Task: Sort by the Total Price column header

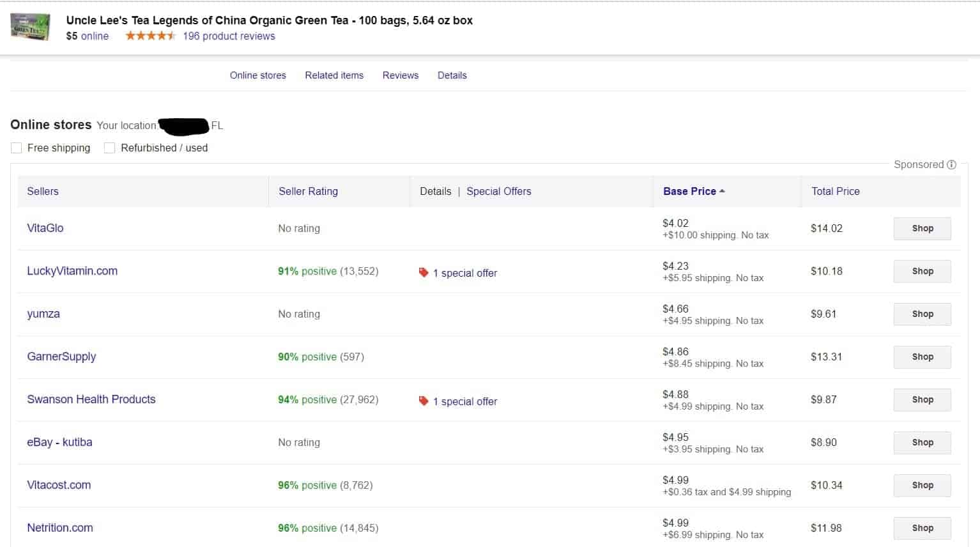Action: coord(836,191)
